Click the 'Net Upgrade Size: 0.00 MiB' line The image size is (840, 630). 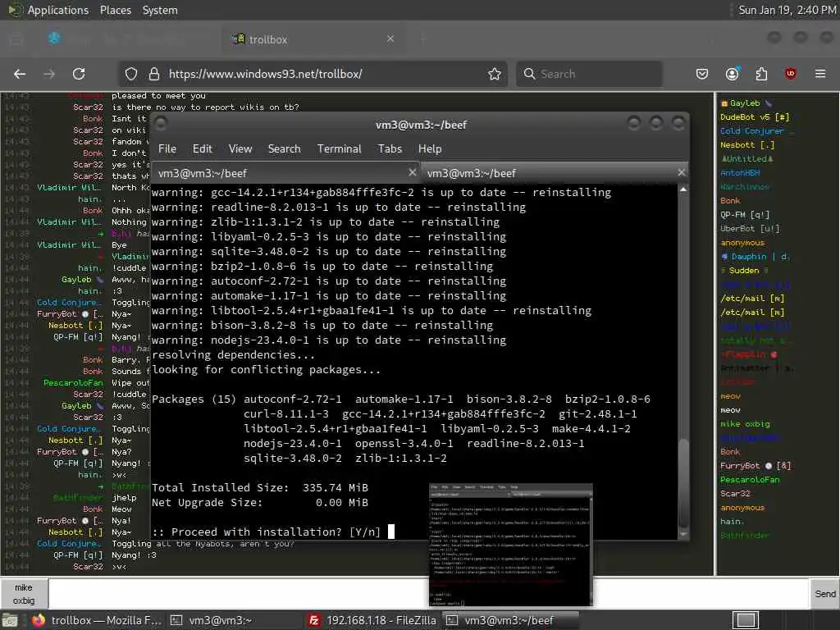[x=260, y=503]
